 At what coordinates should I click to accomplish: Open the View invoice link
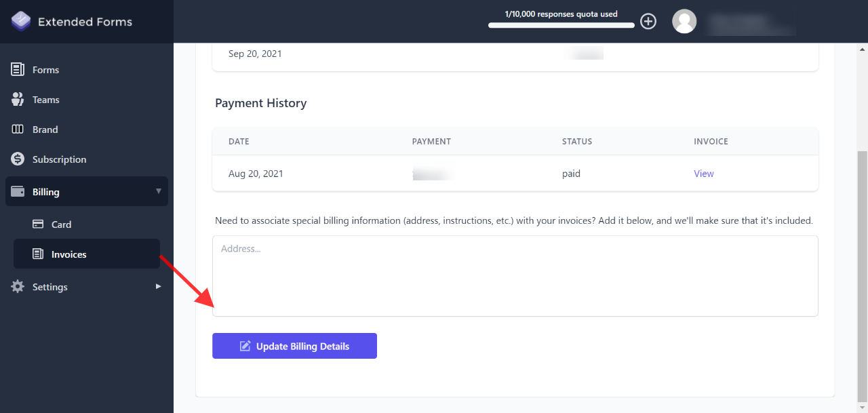click(704, 174)
